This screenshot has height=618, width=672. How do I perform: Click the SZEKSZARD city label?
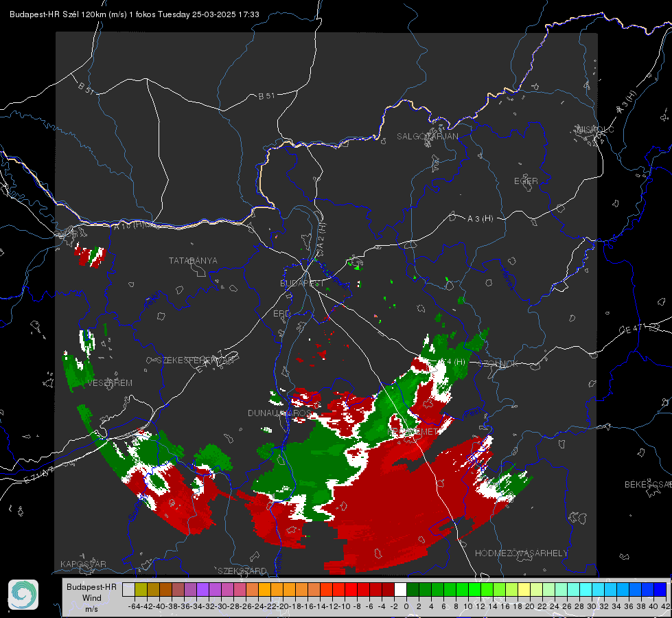[x=242, y=571]
